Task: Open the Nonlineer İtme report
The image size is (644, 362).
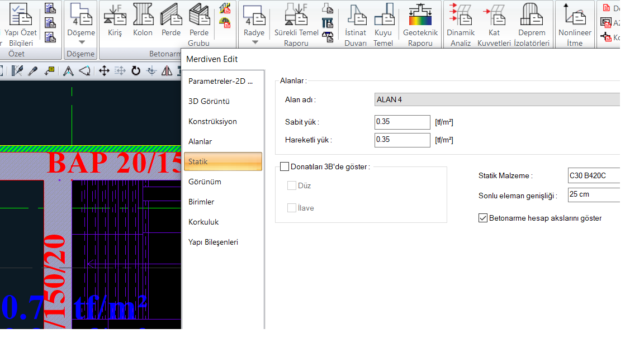Action: 575,23
